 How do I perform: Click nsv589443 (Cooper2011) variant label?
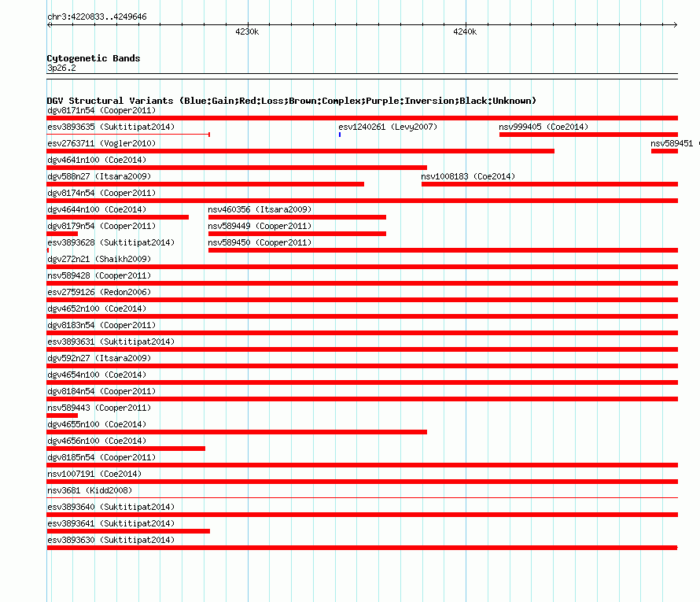click(99, 408)
